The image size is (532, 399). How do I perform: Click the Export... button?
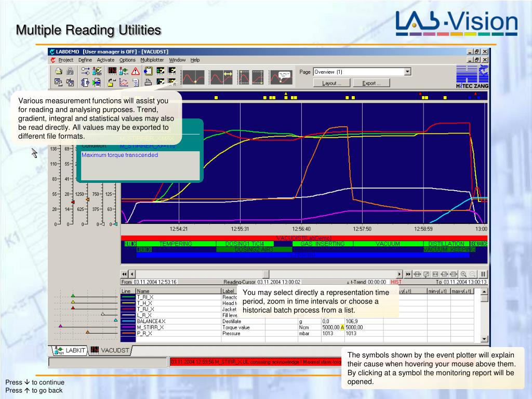(371, 83)
